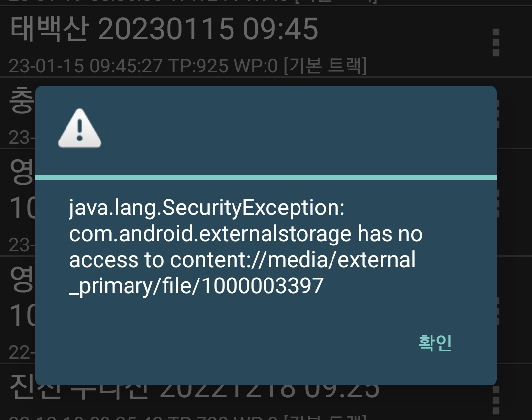Select the second track entry beginning with 영

[18, 310]
